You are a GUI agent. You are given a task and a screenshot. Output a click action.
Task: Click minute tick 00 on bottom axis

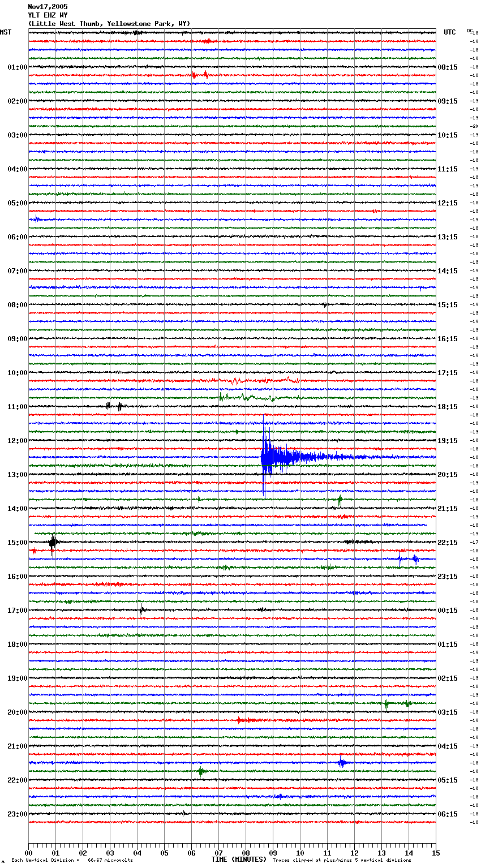click(28, 853)
